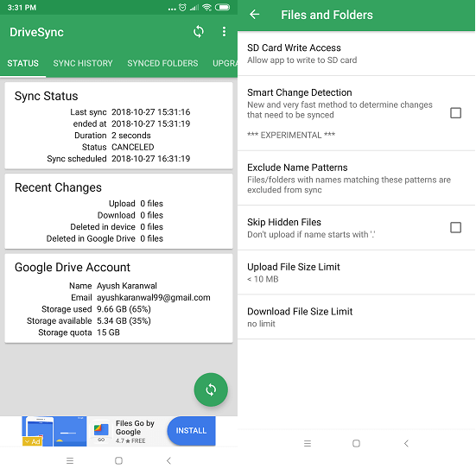Tap back arrow on right phone navigation
476x475 pixels.
coord(406,443)
